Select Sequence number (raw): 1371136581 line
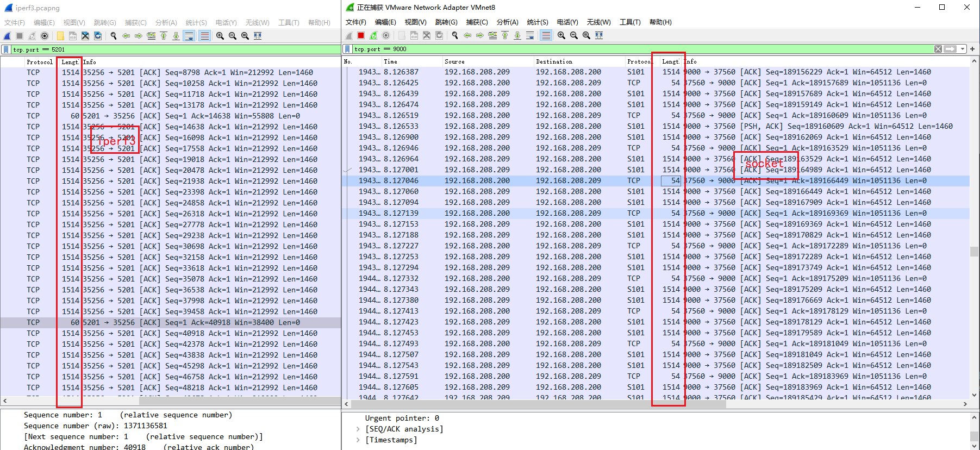Image resolution: width=980 pixels, height=450 pixels. [x=96, y=426]
